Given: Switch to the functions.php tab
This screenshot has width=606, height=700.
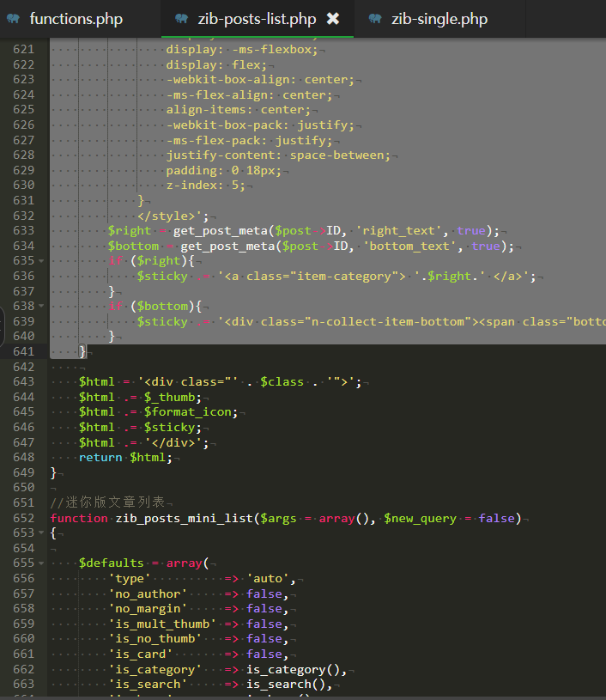Looking at the screenshot, I should click(76, 19).
